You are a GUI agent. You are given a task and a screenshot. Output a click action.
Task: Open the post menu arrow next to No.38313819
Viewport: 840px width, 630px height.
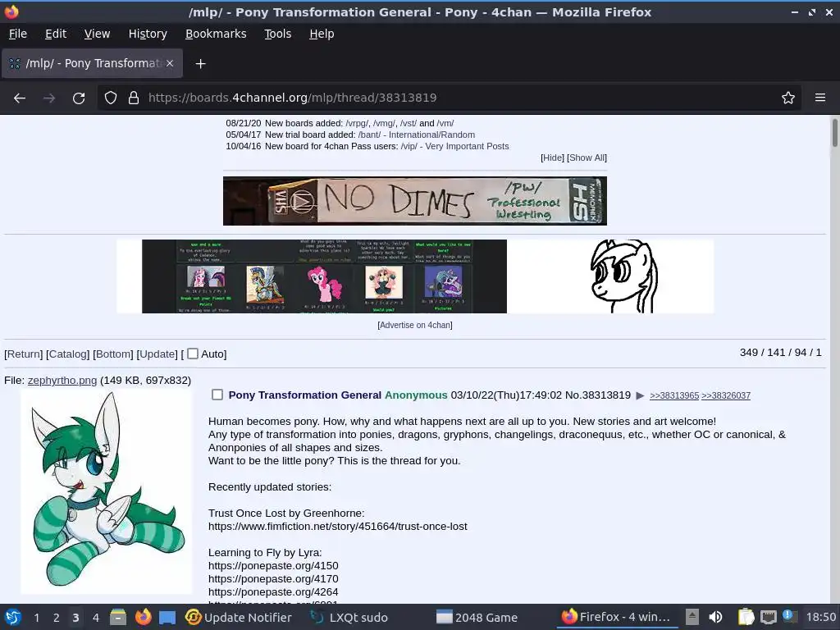tap(640, 396)
